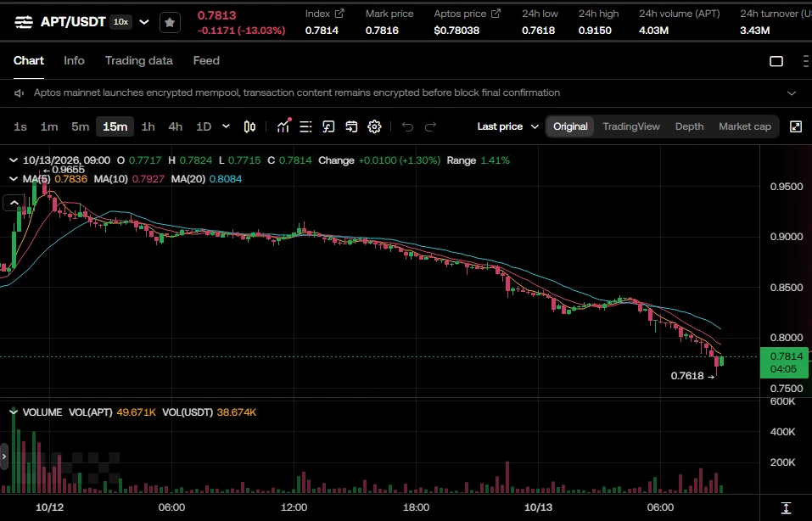Open the Last price dropdown

click(x=508, y=126)
